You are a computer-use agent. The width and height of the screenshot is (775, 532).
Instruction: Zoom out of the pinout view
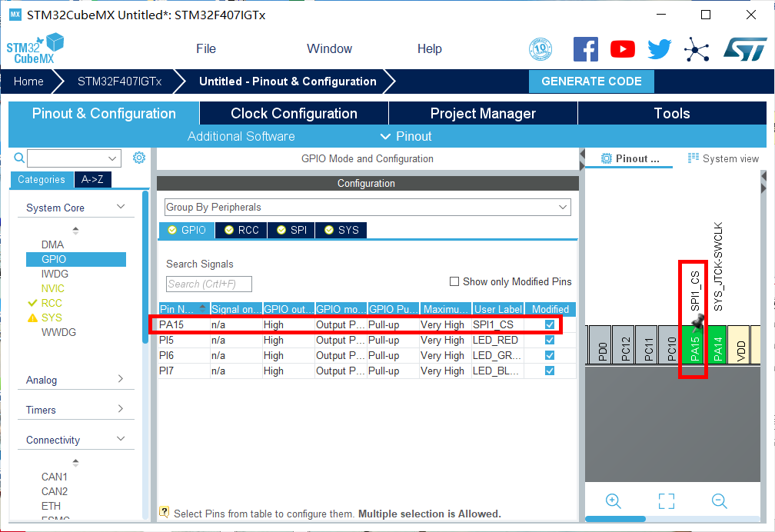[719, 501]
